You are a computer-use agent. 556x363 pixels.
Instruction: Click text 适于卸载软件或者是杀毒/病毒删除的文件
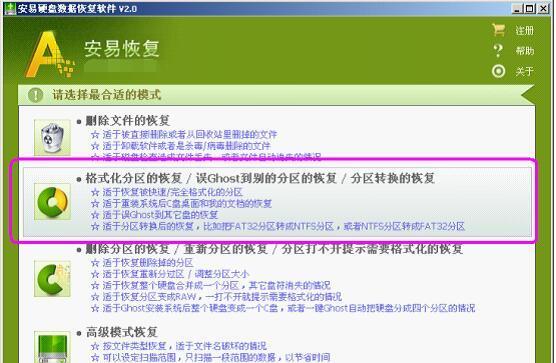187,146
